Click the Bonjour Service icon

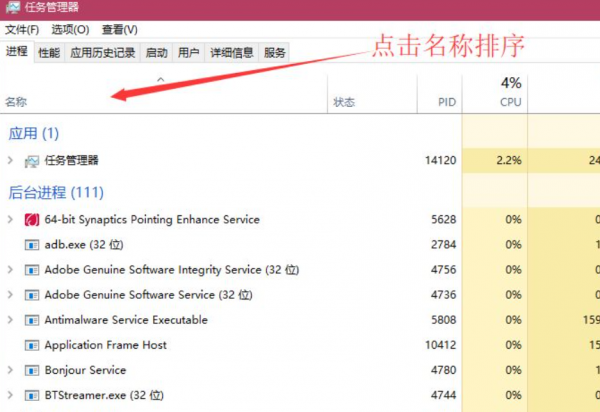click(32, 370)
